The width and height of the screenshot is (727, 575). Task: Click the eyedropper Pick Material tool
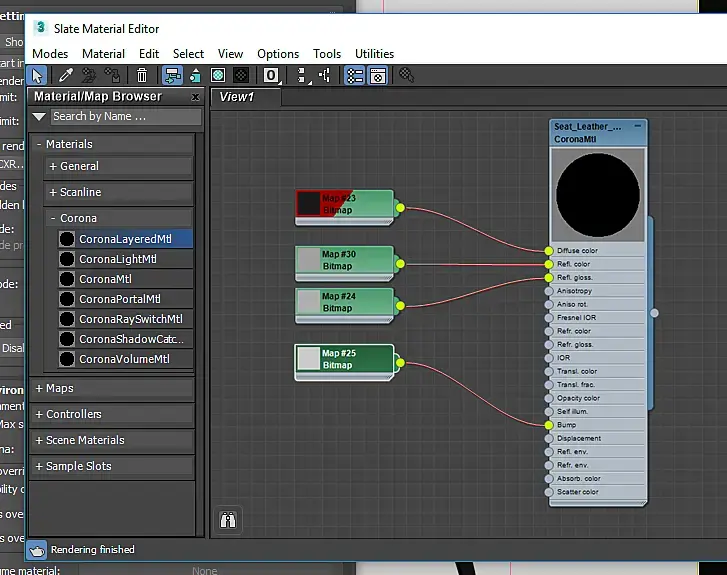click(x=66, y=75)
